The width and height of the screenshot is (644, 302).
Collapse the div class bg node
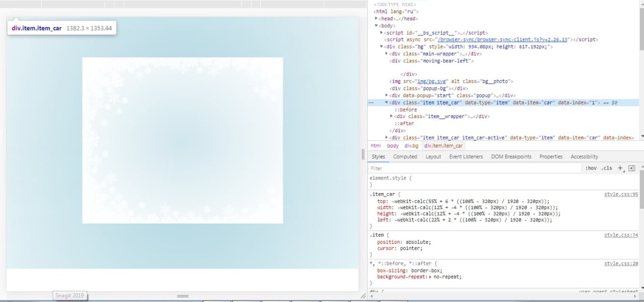tap(381, 47)
